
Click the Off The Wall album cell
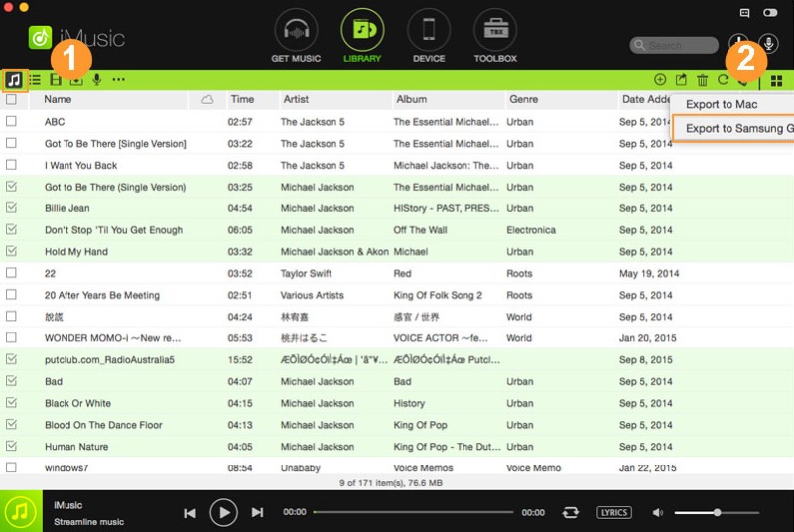coord(420,230)
